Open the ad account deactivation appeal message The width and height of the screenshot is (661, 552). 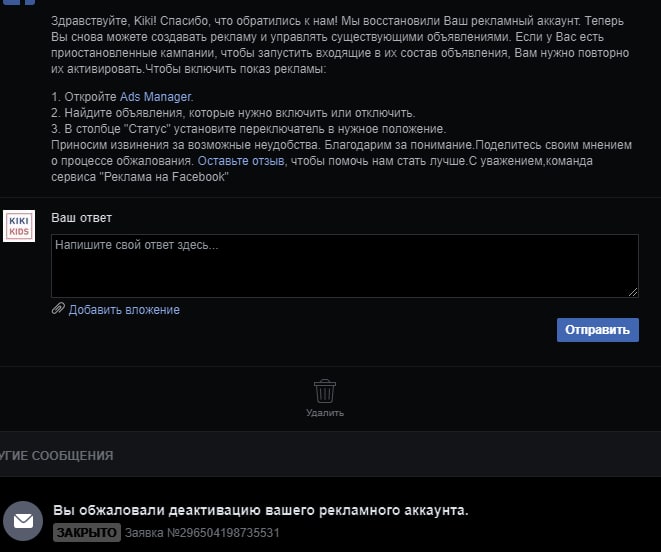tap(261, 510)
